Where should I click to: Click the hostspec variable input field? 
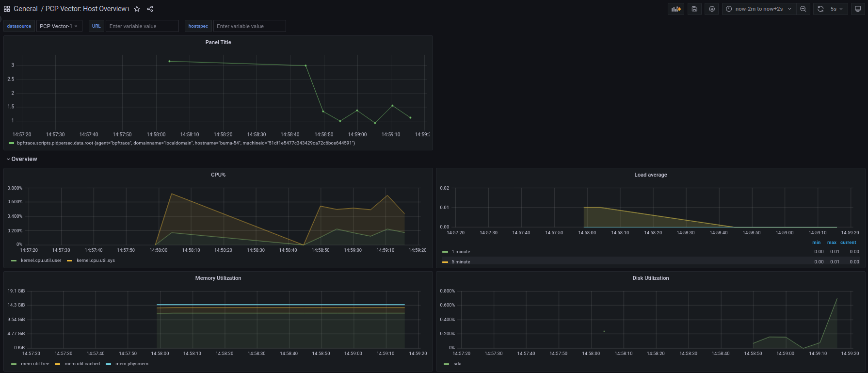(x=249, y=26)
